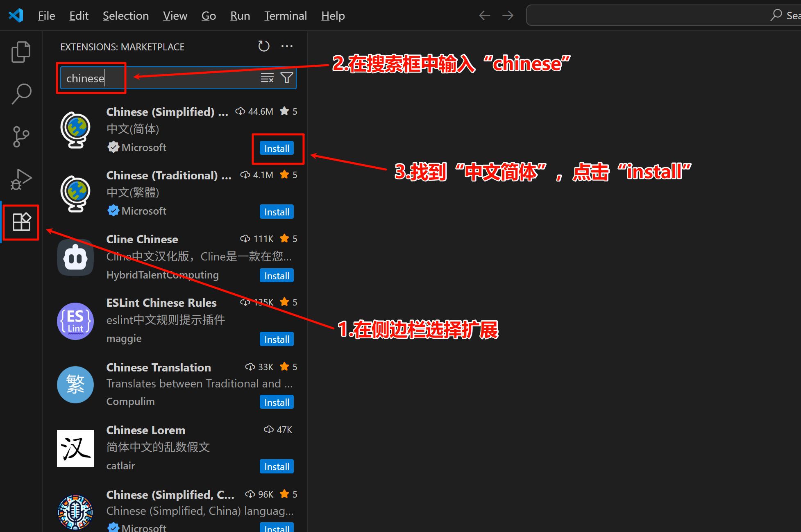Screen dimensions: 801x532
Task: Open the Search view in activity bar
Action: pyautogui.click(x=21, y=94)
